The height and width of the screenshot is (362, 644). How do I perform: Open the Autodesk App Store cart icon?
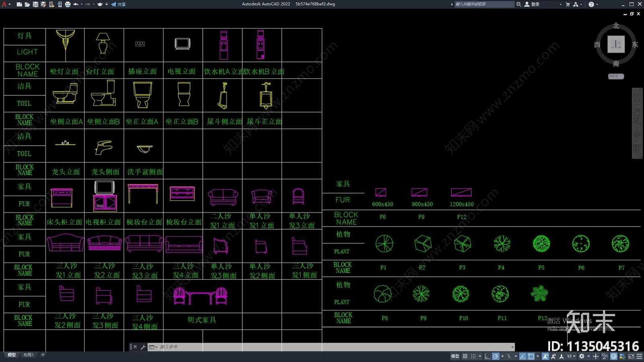(568, 4)
